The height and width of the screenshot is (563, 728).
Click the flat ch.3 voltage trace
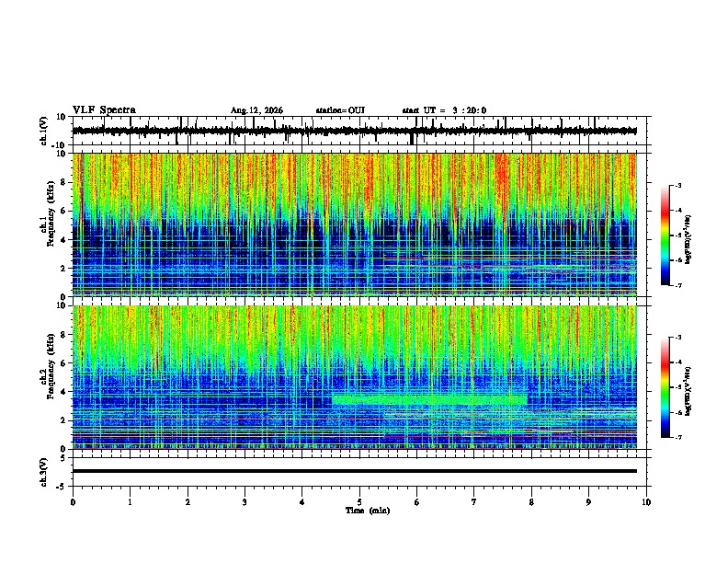[x=354, y=471]
